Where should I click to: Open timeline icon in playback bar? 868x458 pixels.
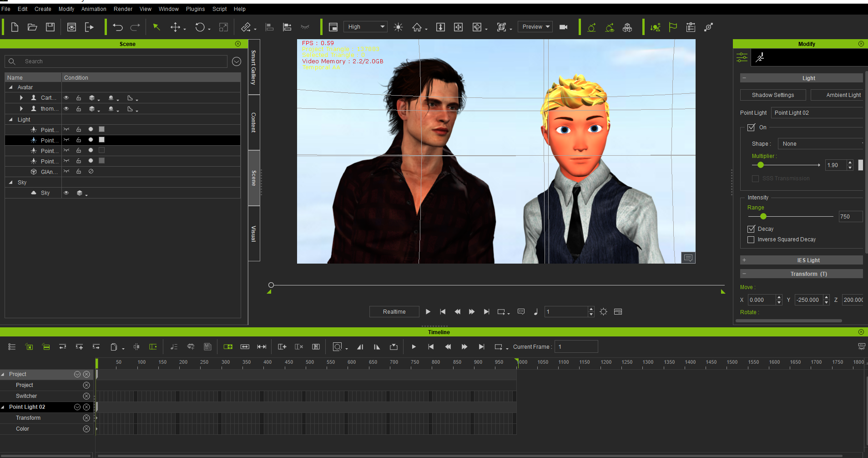coord(618,312)
